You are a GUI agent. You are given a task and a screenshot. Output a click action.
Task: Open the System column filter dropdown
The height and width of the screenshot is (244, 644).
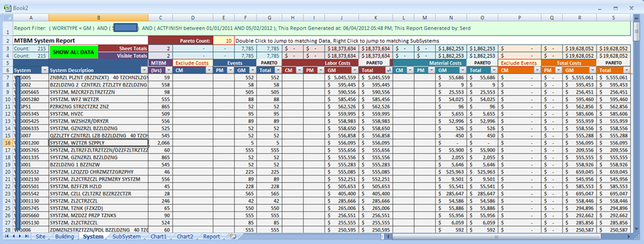tap(44, 70)
